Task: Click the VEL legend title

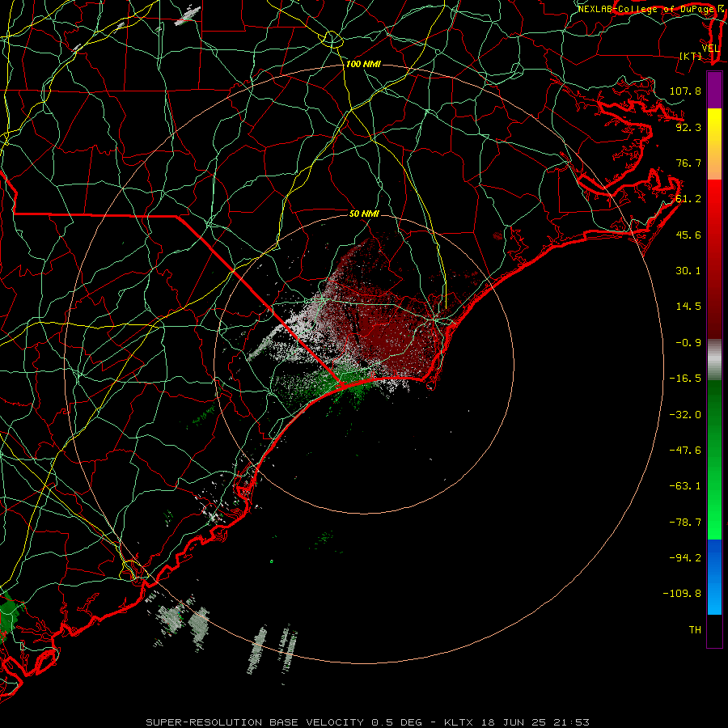Action: (710, 49)
